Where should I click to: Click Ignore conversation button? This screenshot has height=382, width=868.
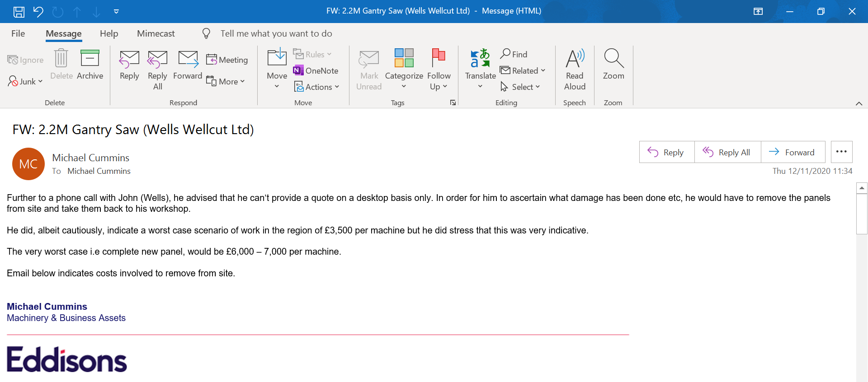26,60
